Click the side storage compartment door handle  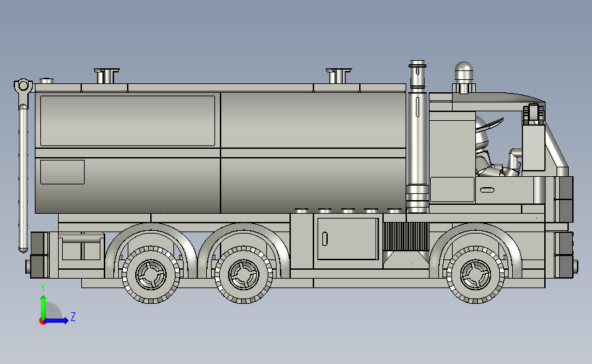[325, 238]
